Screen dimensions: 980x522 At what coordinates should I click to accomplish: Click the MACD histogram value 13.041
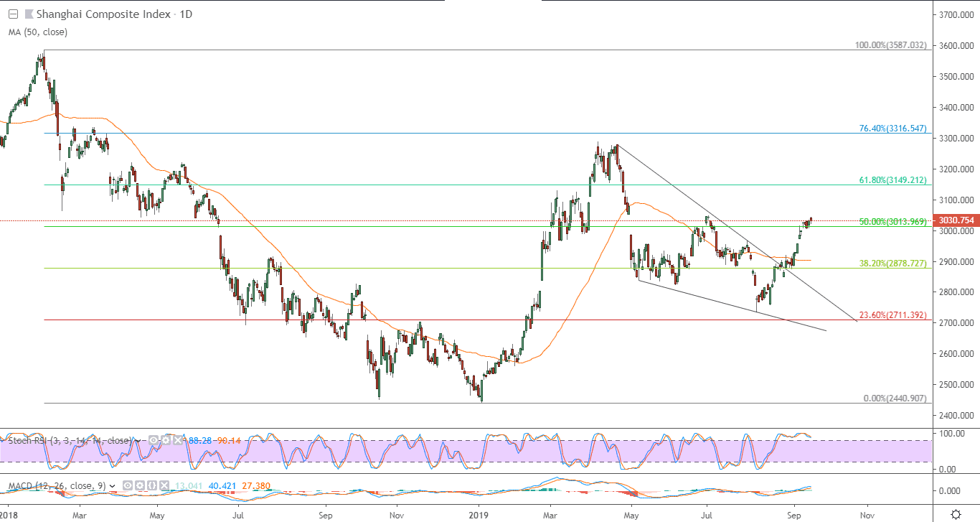[189, 486]
